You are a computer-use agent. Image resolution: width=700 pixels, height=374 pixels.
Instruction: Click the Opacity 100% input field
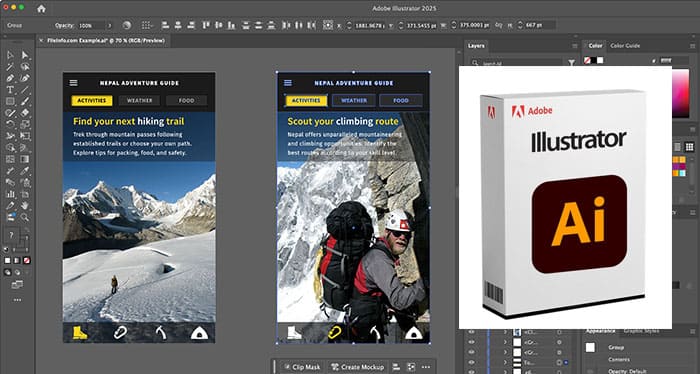click(92, 25)
